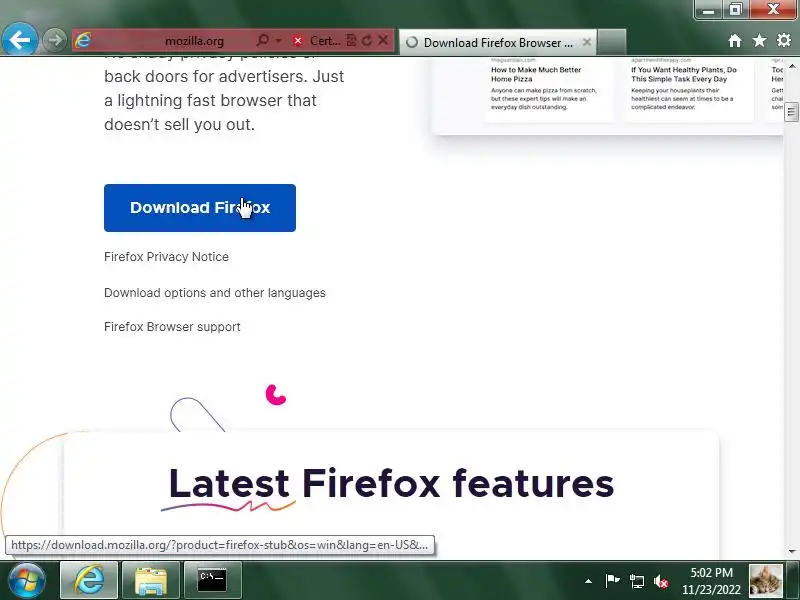Image resolution: width=800 pixels, height=600 pixels.
Task: Restore down the Internet Explorer window
Action: point(735,9)
